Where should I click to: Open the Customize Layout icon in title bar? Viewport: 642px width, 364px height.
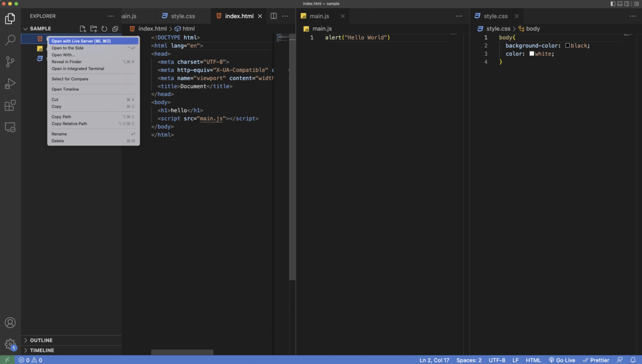point(636,4)
